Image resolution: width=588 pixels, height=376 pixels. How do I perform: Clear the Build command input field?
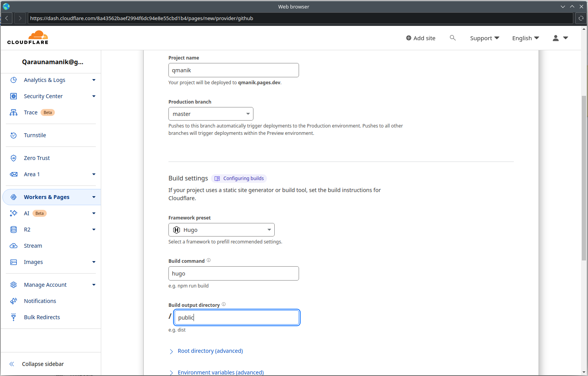click(x=233, y=273)
